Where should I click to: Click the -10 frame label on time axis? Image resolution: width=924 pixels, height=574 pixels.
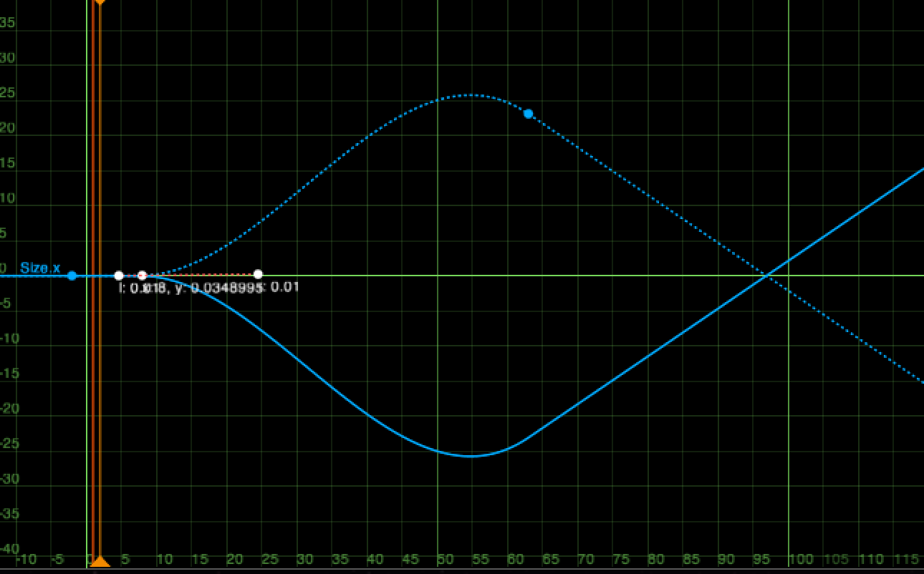pos(26,559)
